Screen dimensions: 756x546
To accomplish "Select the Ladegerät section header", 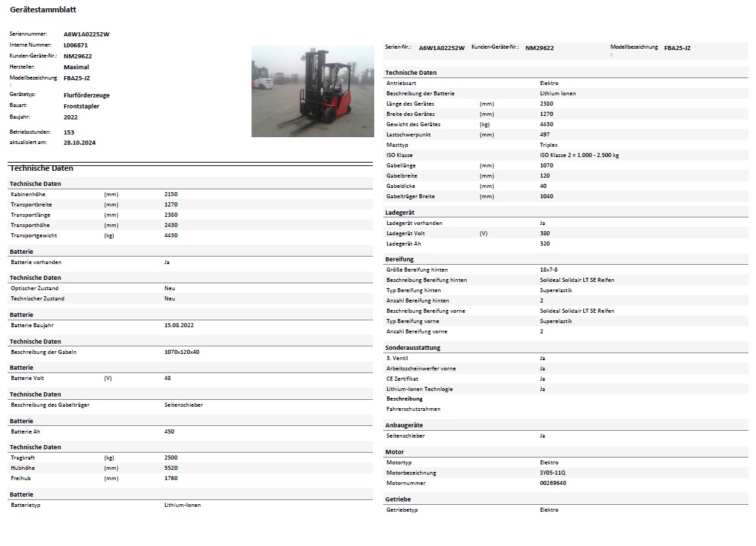I will pos(400,213).
